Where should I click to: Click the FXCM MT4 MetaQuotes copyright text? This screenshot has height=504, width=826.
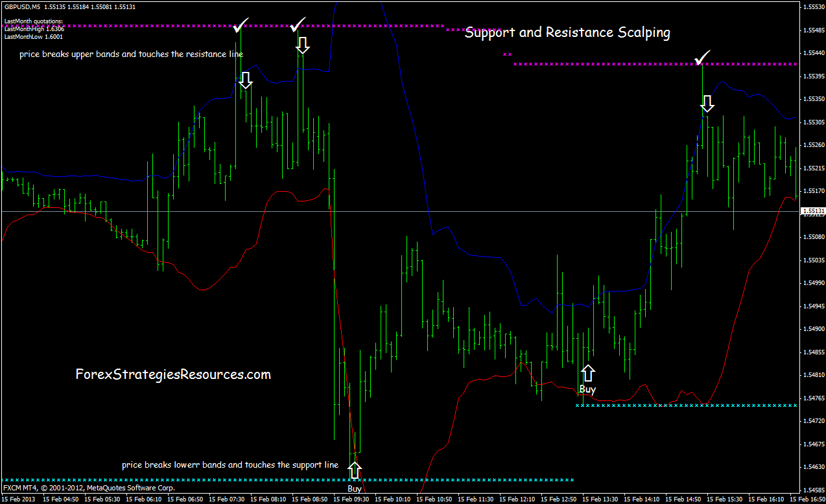(89, 487)
